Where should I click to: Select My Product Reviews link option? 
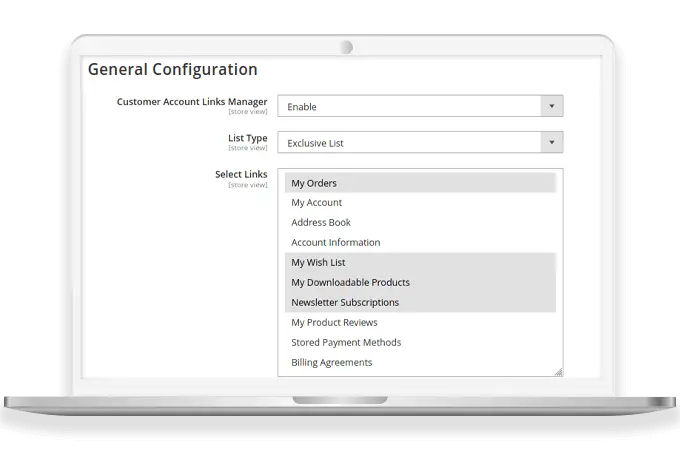coord(334,323)
